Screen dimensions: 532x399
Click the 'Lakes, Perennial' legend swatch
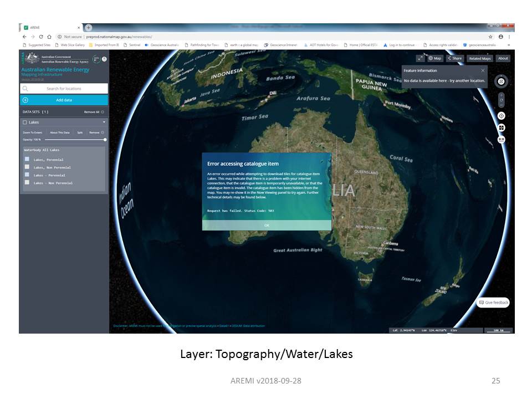(27, 159)
